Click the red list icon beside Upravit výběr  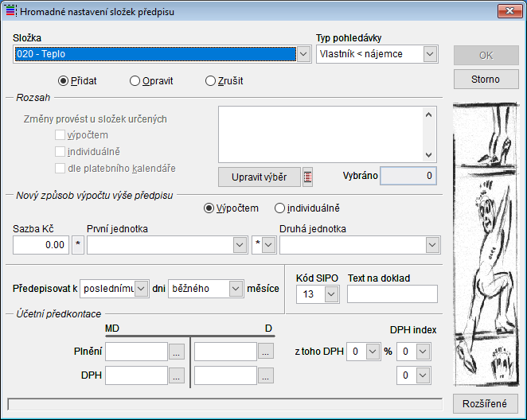[x=307, y=177]
